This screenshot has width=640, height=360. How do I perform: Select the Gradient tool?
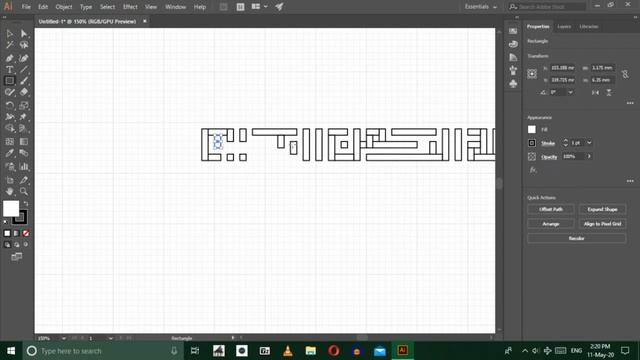24,142
